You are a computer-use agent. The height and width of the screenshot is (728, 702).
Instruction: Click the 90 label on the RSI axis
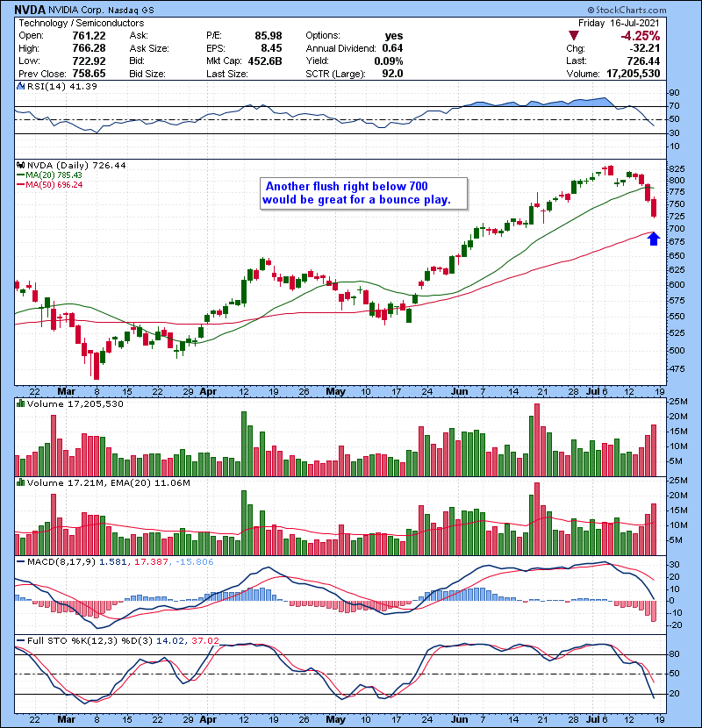pyautogui.click(x=674, y=93)
